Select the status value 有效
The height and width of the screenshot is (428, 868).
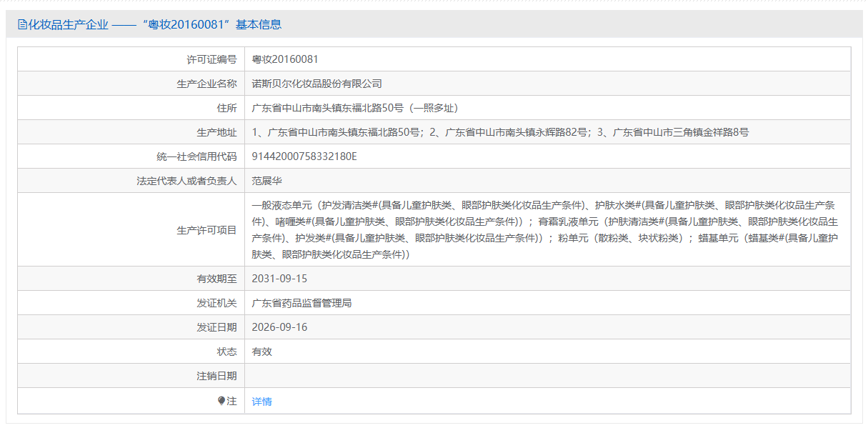[262, 352]
